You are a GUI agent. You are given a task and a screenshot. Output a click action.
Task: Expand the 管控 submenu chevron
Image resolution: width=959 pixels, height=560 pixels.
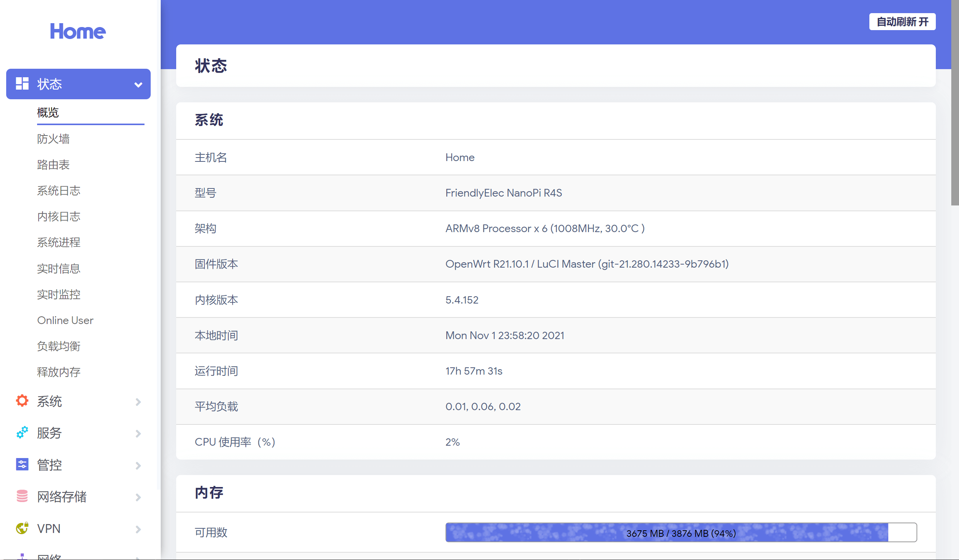pos(138,465)
